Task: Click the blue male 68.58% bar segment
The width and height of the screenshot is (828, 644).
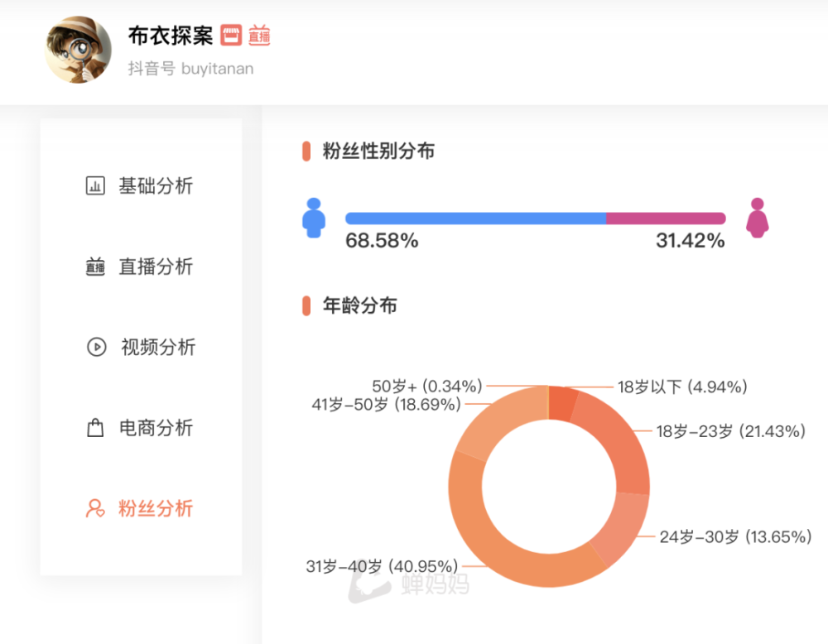Action: [x=475, y=219]
